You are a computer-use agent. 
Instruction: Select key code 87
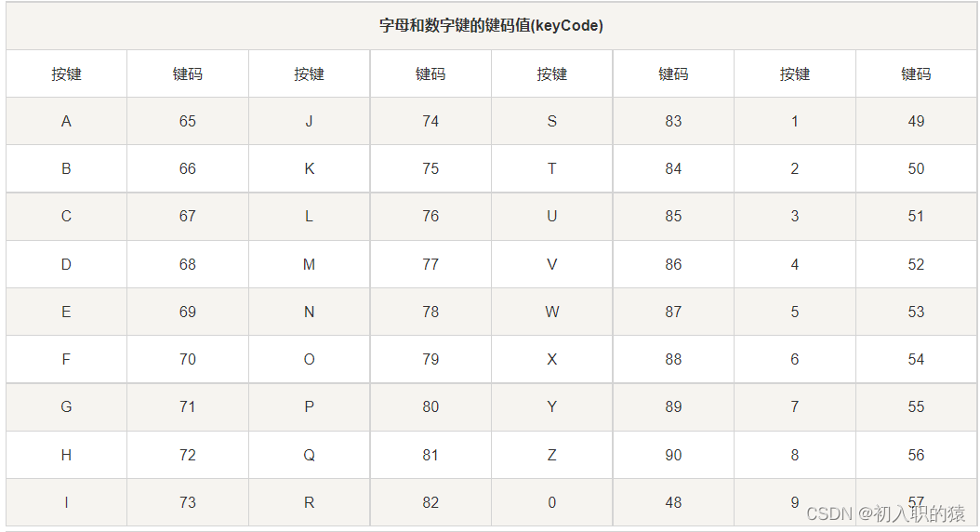pos(673,312)
